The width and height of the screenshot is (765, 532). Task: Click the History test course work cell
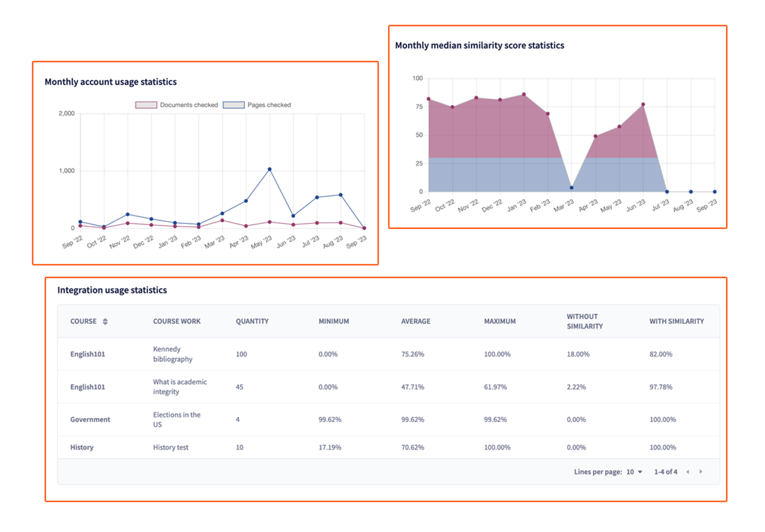pos(170,447)
